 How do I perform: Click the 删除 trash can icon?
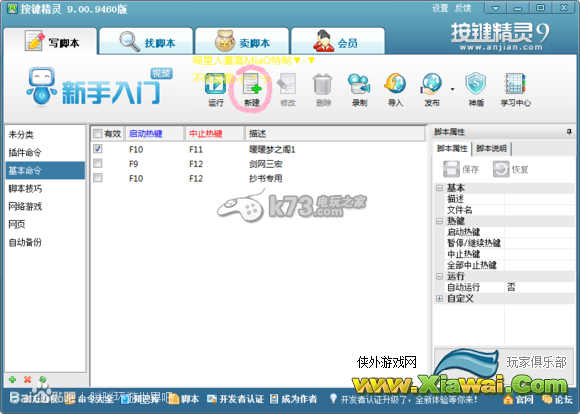tap(323, 89)
